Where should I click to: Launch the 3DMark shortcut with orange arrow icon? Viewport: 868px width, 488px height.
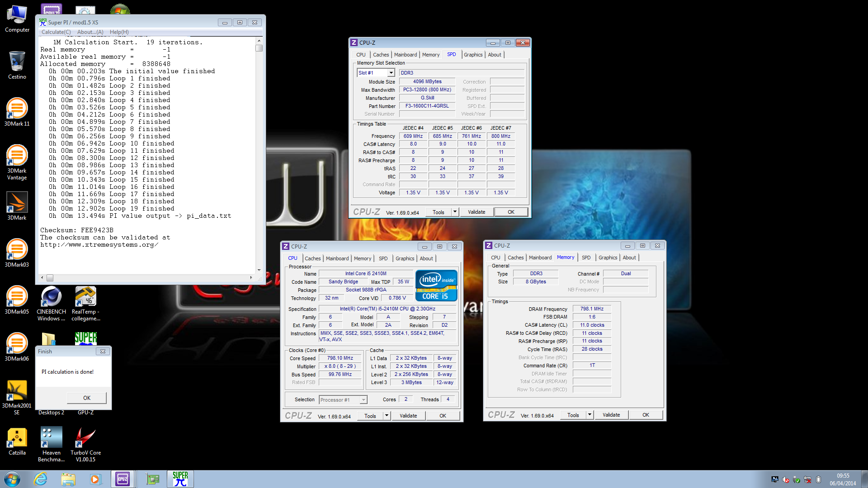pos(17,206)
